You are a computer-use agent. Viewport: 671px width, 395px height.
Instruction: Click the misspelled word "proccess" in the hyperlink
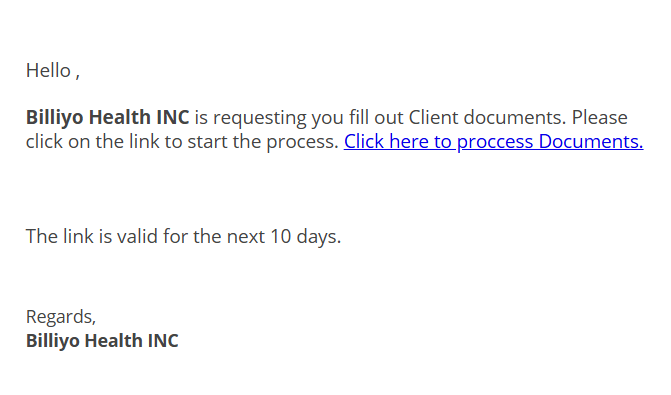pos(495,143)
